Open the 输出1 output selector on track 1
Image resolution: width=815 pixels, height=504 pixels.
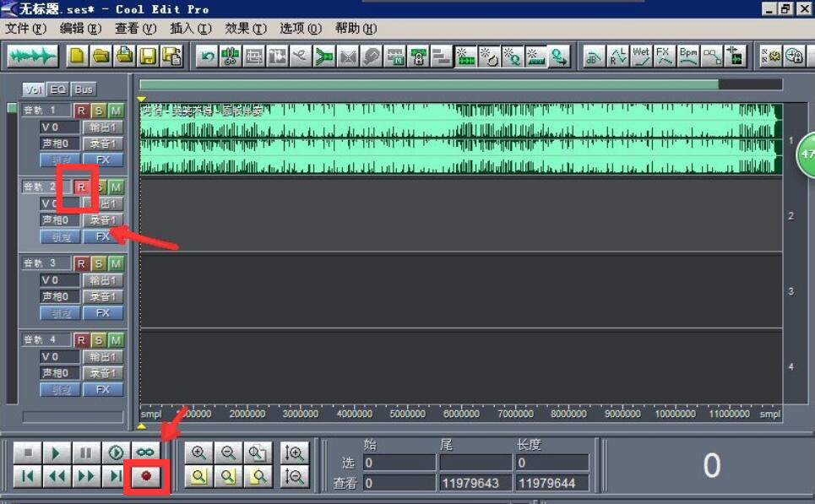tap(103, 127)
